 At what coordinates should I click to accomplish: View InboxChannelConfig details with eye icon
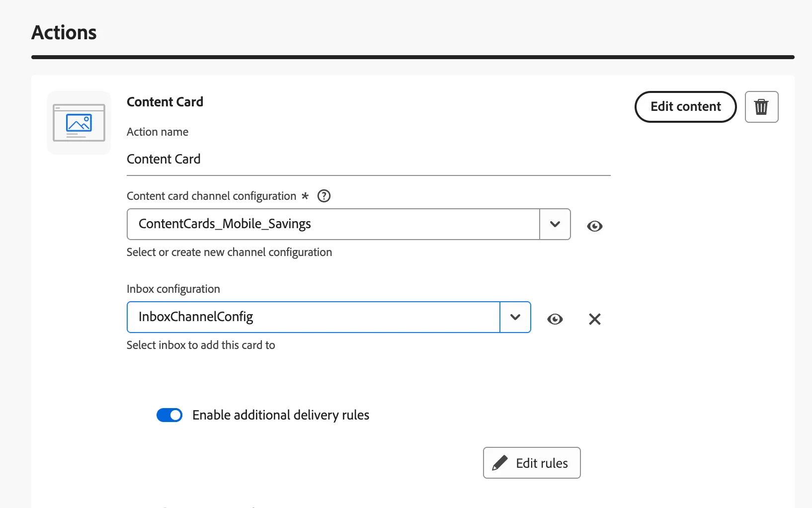555,319
